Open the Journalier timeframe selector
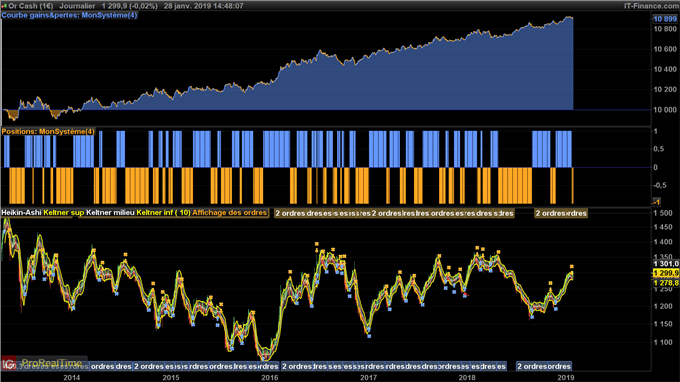The width and height of the screenshot is (680, 382). [x=77, y=6]
